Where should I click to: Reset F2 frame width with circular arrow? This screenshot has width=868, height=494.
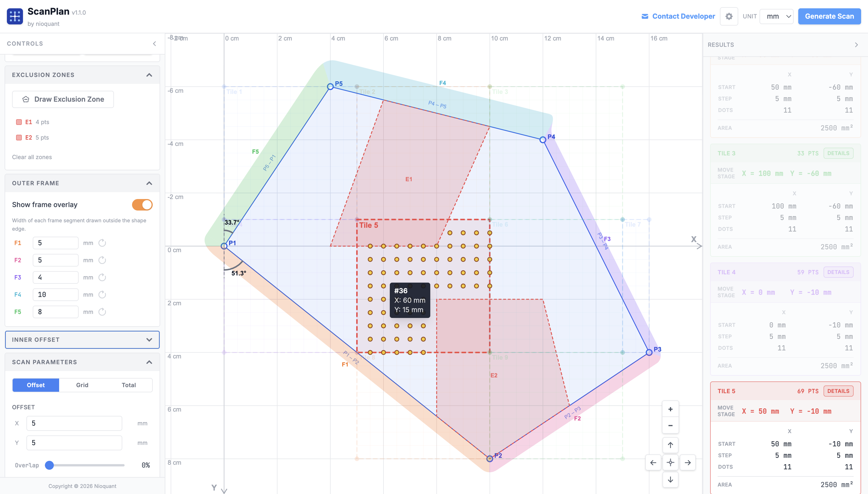pos(102,260)
